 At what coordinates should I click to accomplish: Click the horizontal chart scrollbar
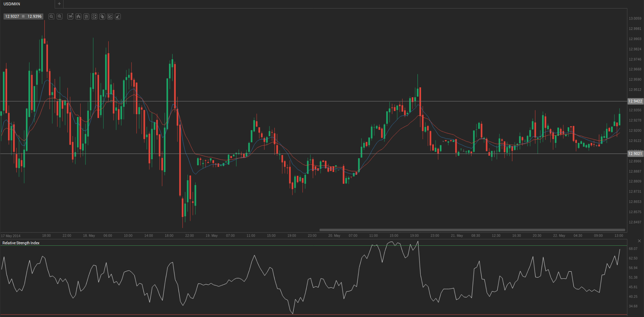(x=472, y=230)
